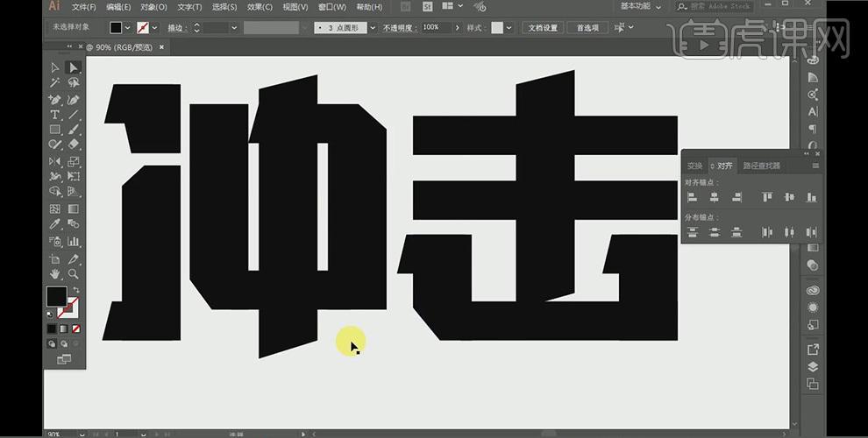Select the Gradient tool
The image size is (868, 438).
tap(73, 209)
